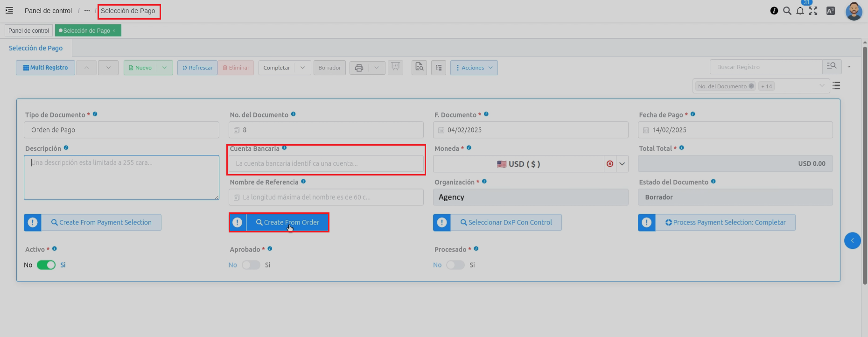Toggle the Procesado switch
Viewport: 868px width, 337px height.
[455, 265]
